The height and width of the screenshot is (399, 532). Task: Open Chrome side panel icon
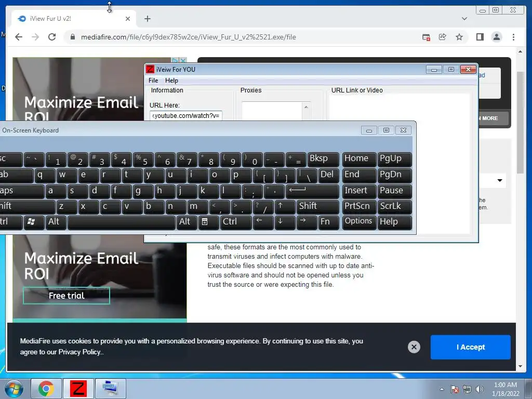pos(480,37)
